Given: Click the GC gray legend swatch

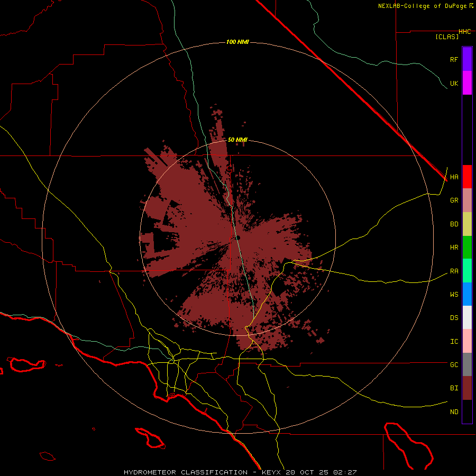Looking at the screenshot, I should (467, 364).
